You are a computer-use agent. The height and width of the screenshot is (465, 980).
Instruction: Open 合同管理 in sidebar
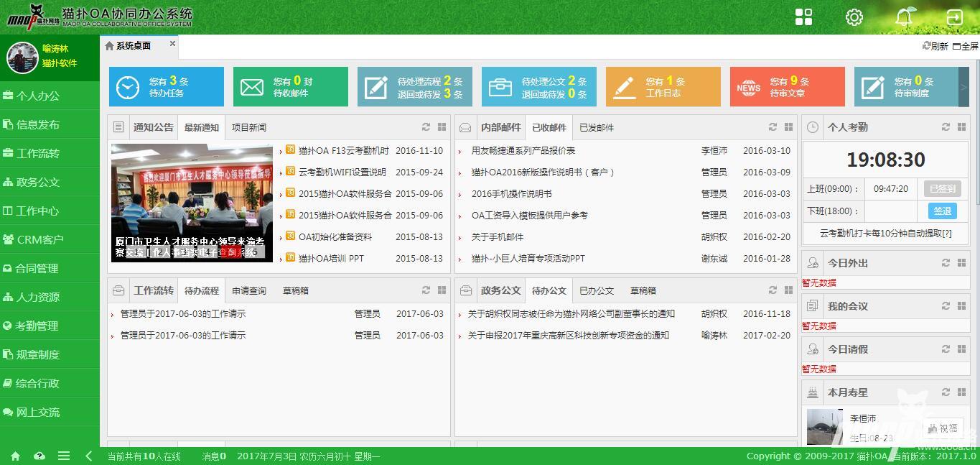pyautogui.click(x=50, y=268)
